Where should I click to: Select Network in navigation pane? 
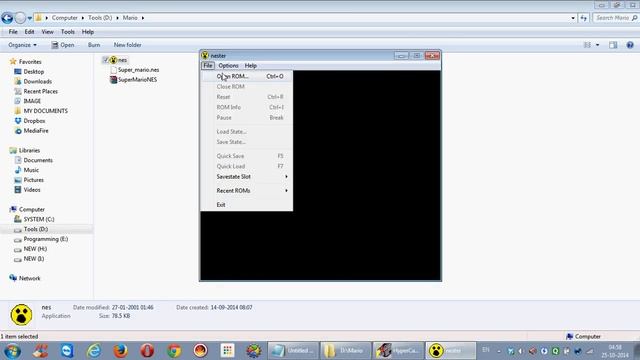(29, 278)
